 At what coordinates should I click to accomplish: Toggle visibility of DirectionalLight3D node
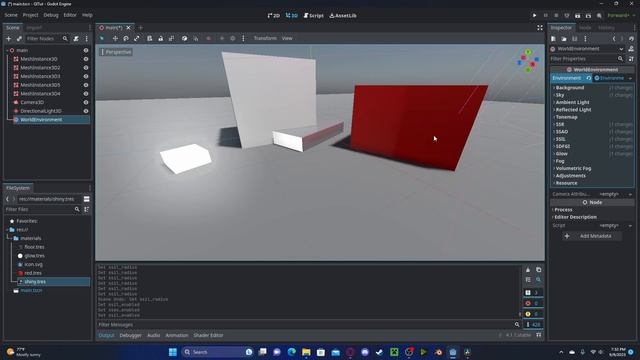pos(86,111)
